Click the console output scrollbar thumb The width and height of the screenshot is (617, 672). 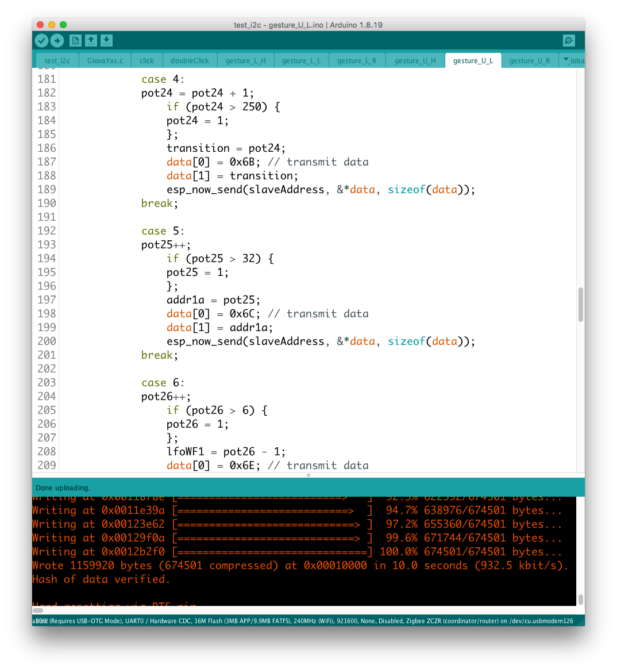coord(580,599)
